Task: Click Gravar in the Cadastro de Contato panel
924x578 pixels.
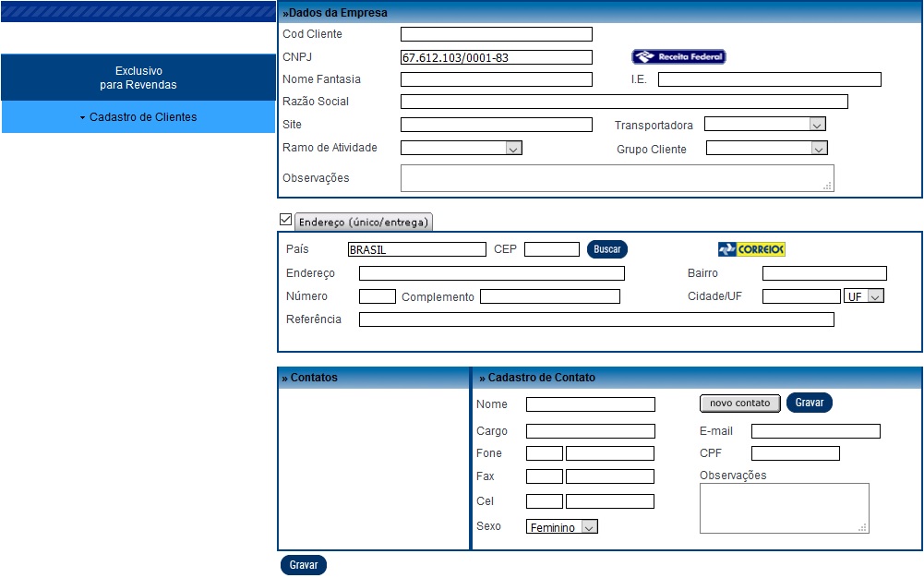Action: tap(810, 403)
